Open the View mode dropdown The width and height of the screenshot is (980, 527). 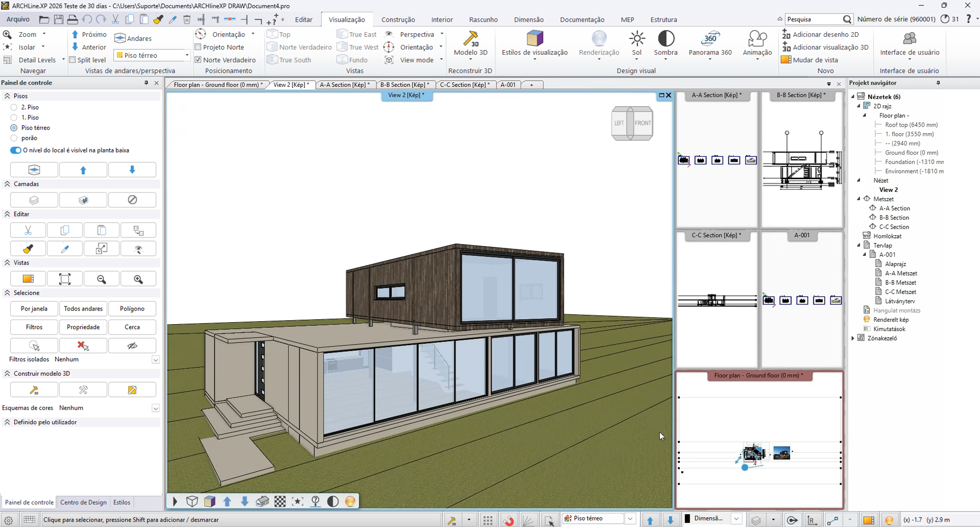[x=441, y=60]
